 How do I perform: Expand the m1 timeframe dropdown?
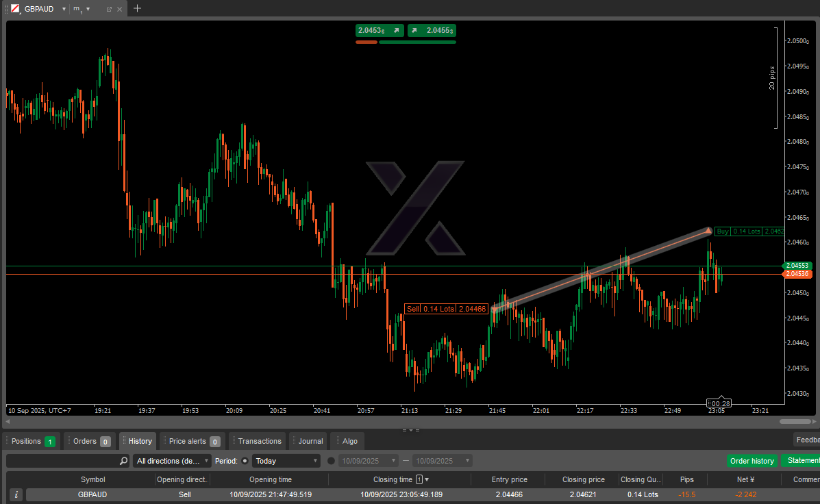pos(88,9)
